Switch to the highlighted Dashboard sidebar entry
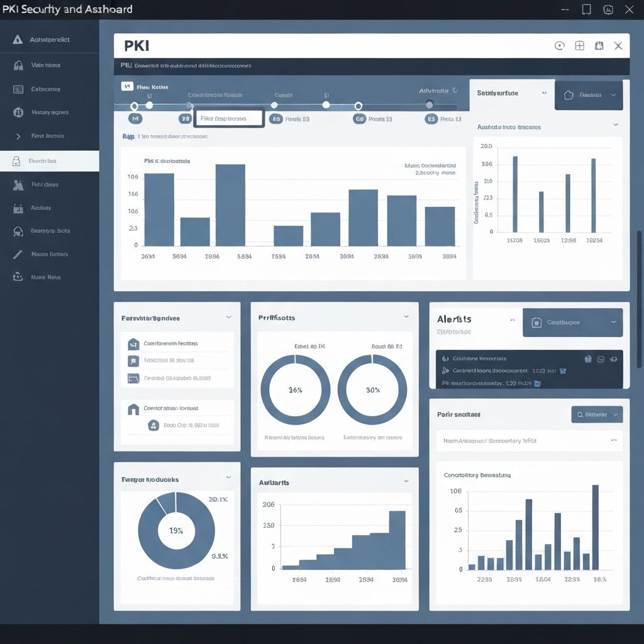Screen dimensions: 644x644 click(50, 160)
